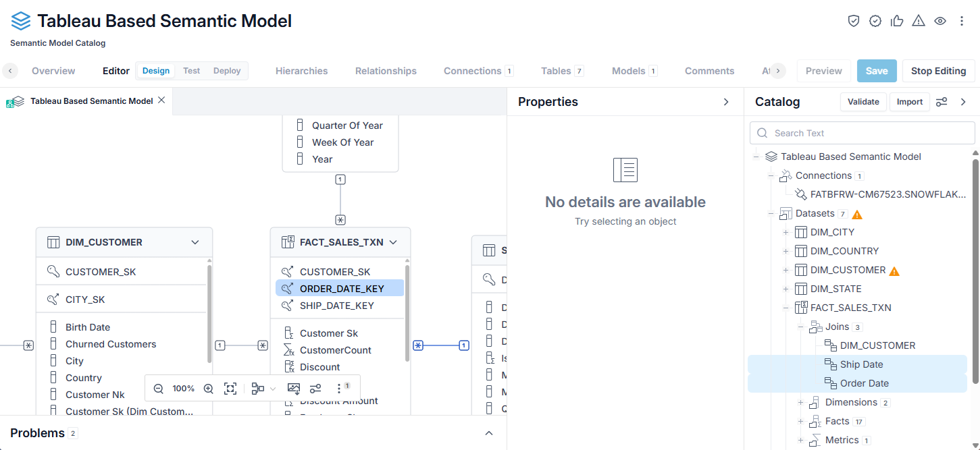Select the Design mode

tap(156, 71)
